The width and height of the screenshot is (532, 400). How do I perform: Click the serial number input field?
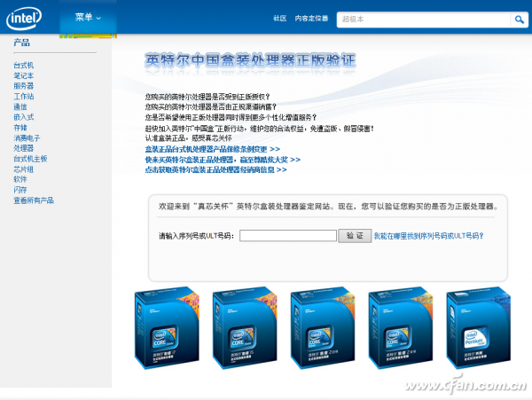coord(288,235)
